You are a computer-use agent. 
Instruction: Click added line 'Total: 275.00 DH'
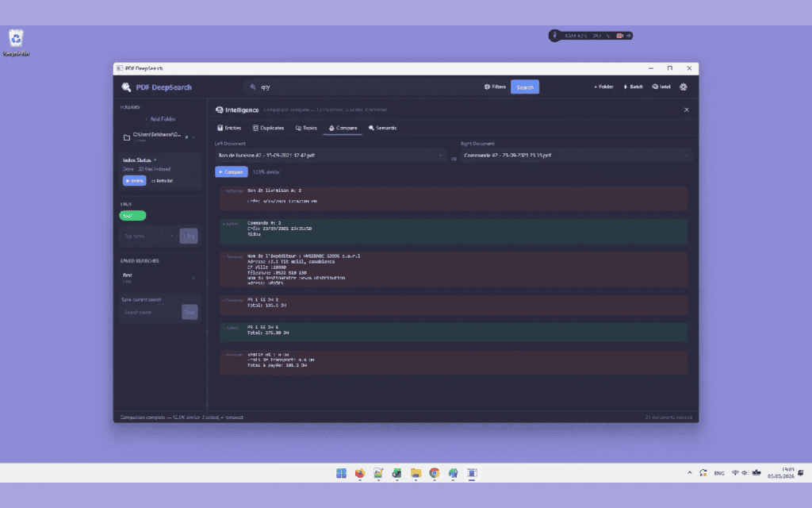pos(268,333)
